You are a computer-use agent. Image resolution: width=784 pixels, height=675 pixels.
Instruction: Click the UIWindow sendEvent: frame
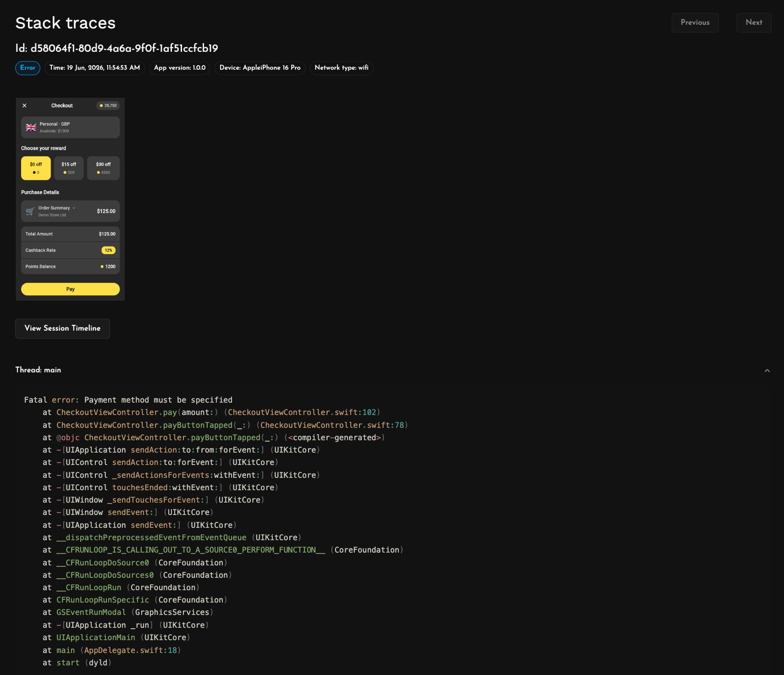click(128, 512)
